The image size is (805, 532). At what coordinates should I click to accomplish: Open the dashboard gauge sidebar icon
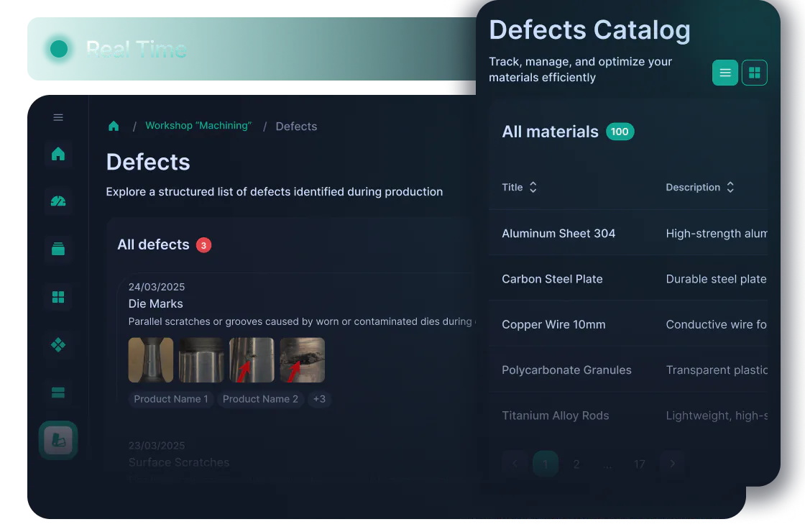tap(58, 201)
